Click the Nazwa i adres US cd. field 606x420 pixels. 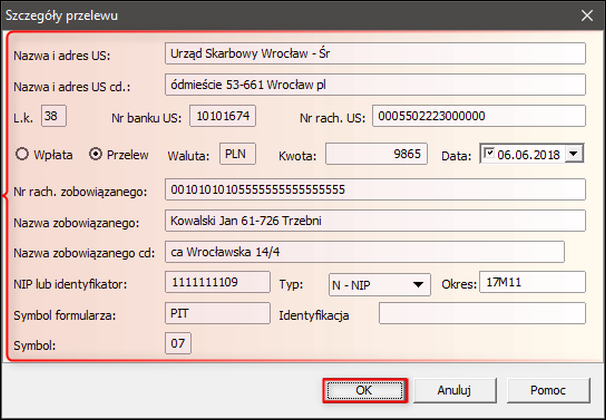pos(375,84)
